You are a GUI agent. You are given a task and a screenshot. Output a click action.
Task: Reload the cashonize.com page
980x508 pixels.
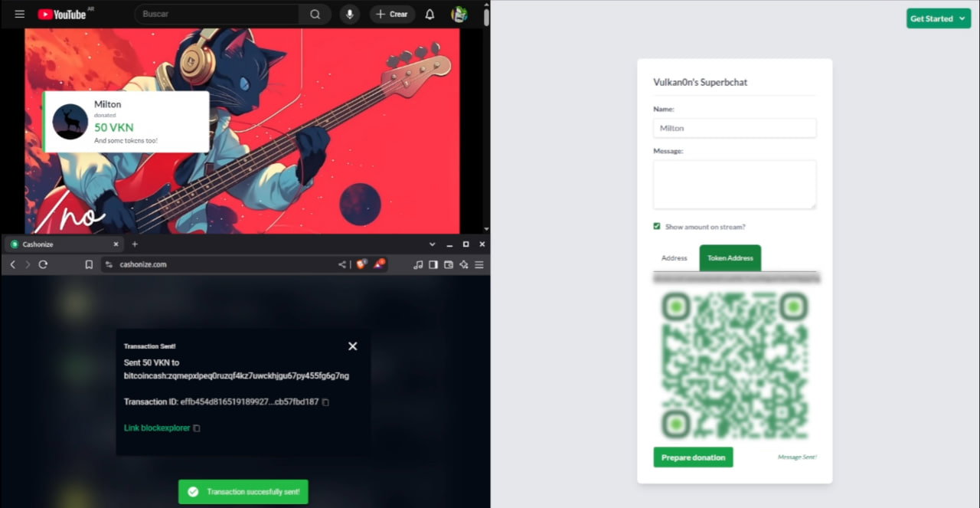pos(43,264)
